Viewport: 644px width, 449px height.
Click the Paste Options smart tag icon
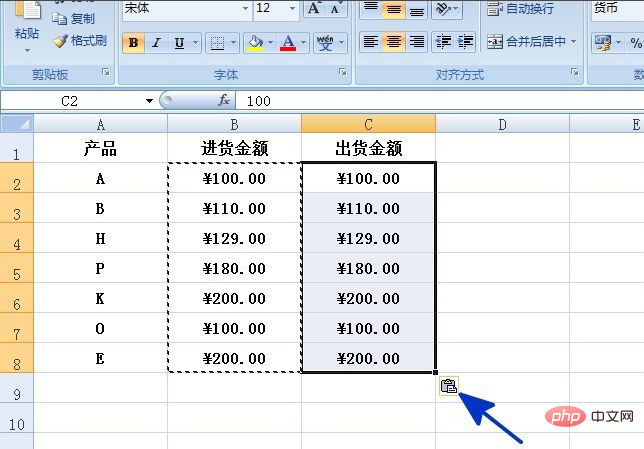(x=448, y=386)
